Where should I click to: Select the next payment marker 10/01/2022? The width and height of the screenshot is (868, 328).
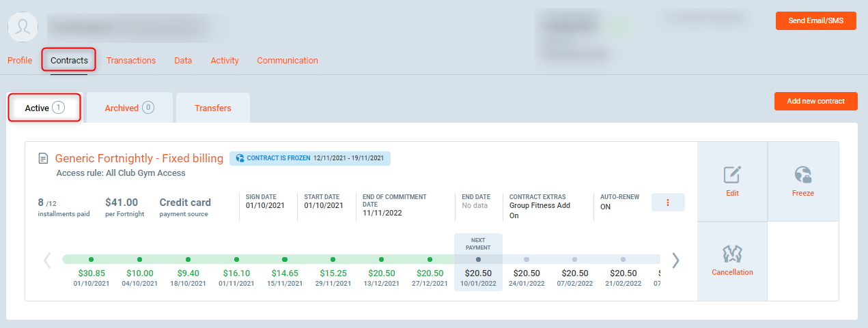[x=478, y=260]
